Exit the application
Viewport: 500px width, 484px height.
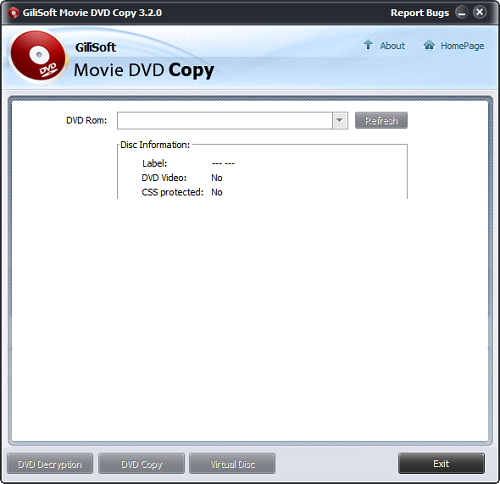pos(441,463)
